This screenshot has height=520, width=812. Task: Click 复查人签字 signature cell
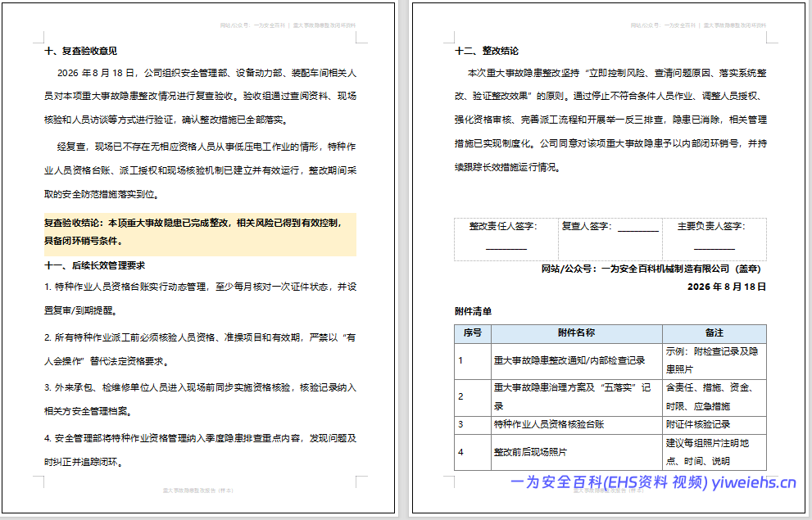(610, 239)
